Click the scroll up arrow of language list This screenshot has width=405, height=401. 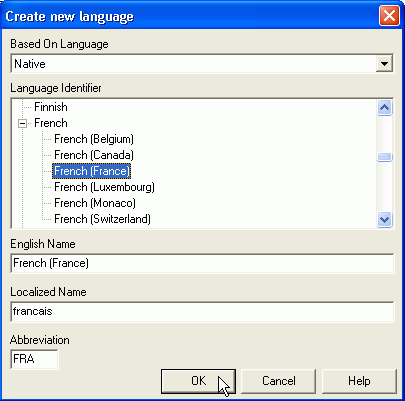[x=384, y=108]
